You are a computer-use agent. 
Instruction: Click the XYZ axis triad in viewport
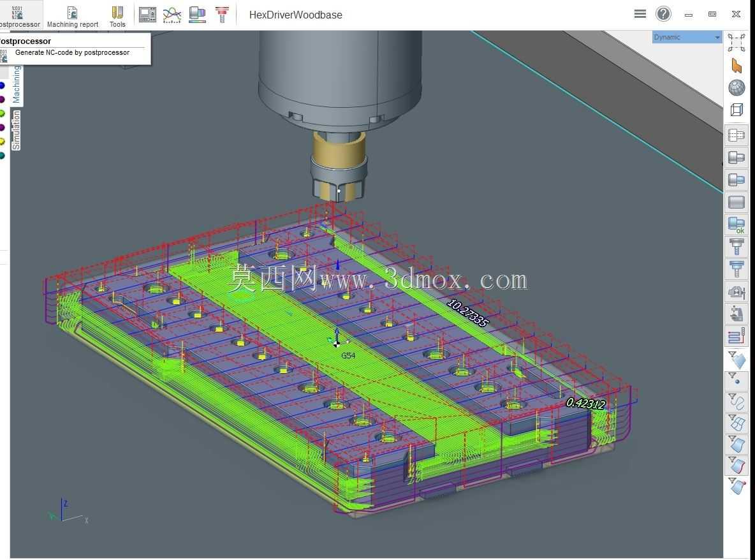(68, 512)
